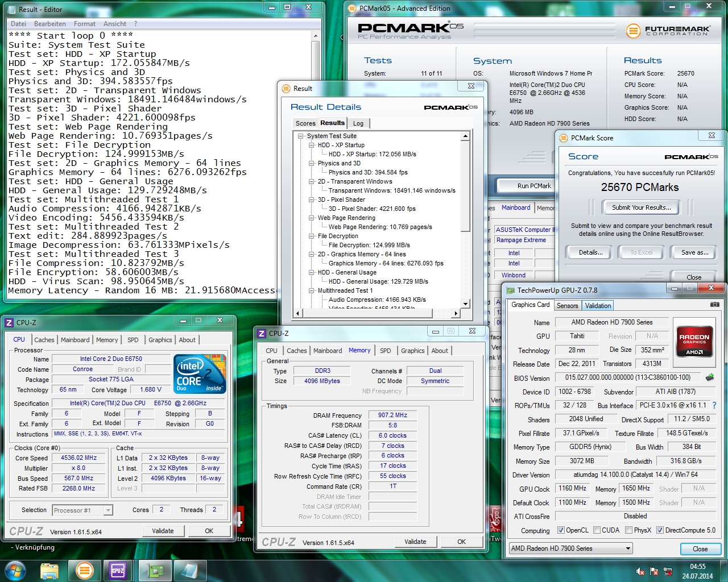Click the BIOS save chip icon in GPU-Z
The image size is (728, 582).
[709, 377]
